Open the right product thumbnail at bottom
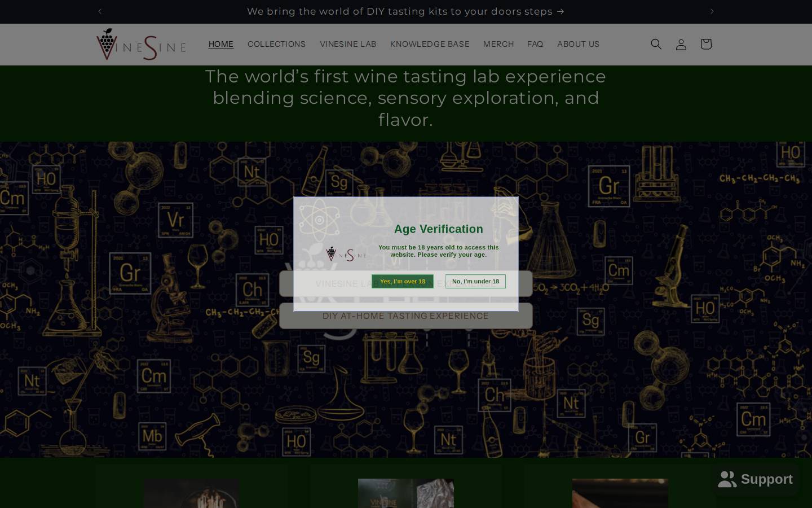812x508 pixels. tap(620, 493)
